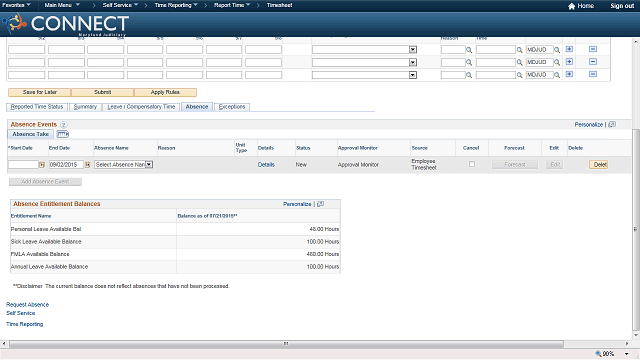Click lookup icon beside third row MDJUD
640x360 pixels.
point(557,75)
